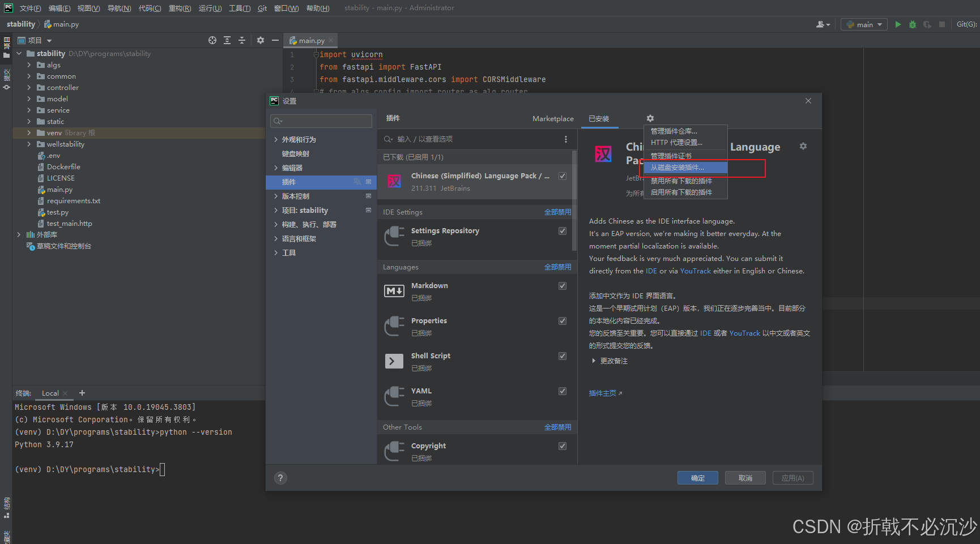The image size is (980, 544).
Task: Toggle Copyright plugin checkbox
Action: [x=563, y=446]
